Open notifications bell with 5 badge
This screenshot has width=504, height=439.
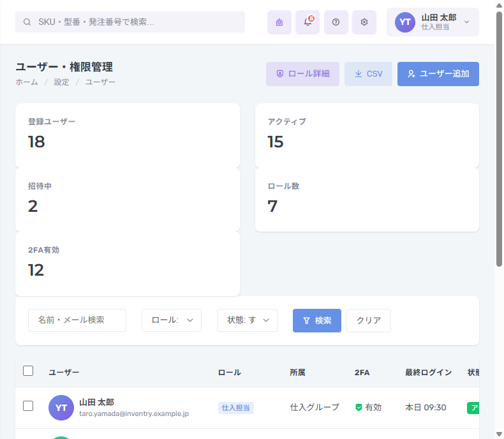click(x=308, y=22)
